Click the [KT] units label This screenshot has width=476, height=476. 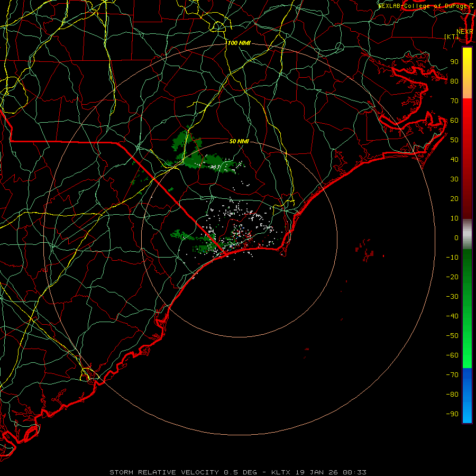tap(452, 36)
